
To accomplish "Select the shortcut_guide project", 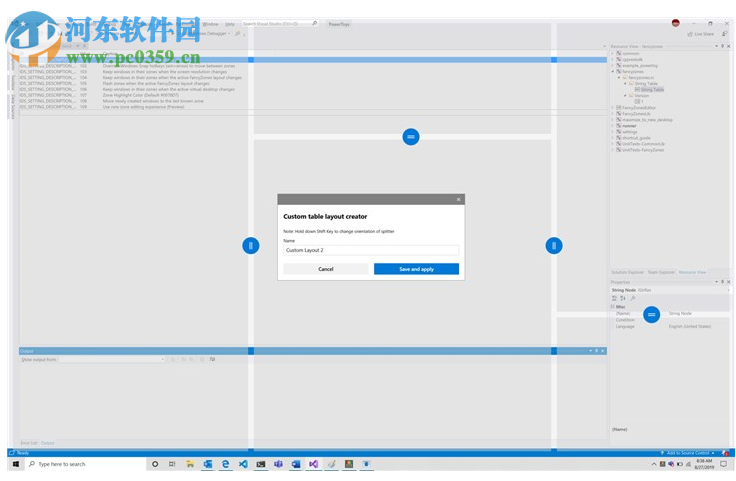I will point(634,138).
